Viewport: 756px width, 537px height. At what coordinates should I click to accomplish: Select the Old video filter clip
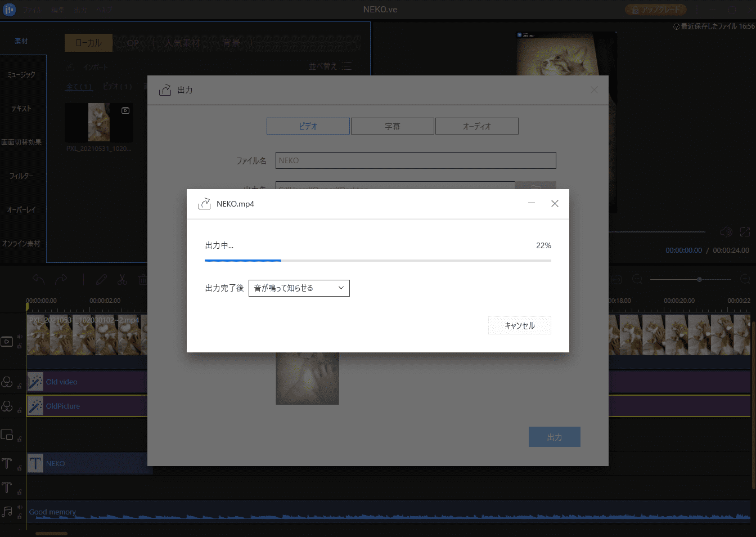coord(87,382)
